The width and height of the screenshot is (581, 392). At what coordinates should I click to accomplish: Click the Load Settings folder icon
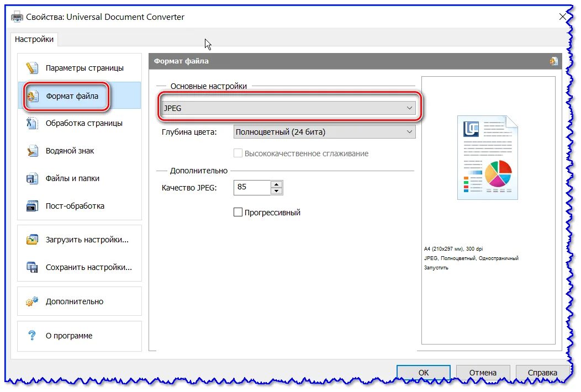tap(32, 240)
